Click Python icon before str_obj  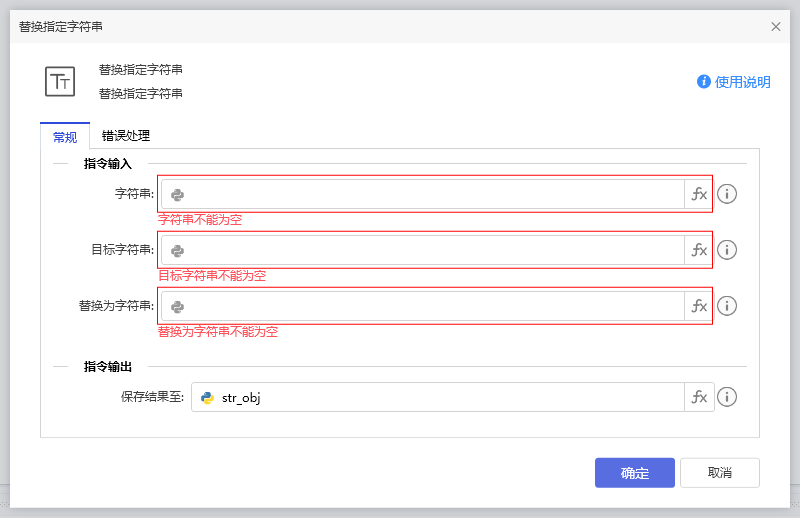click(x=207, y=397)
